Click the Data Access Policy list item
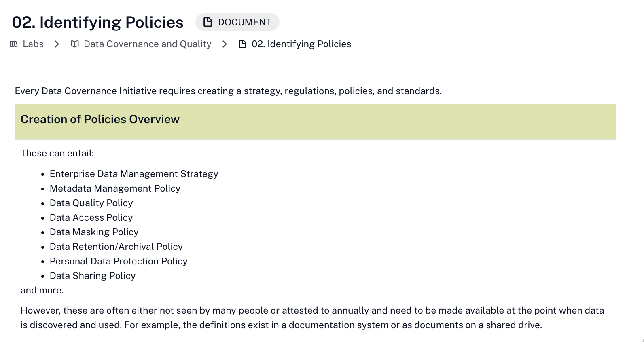The width and height of the screenshot is (644, 342). (x=91, y=217)
